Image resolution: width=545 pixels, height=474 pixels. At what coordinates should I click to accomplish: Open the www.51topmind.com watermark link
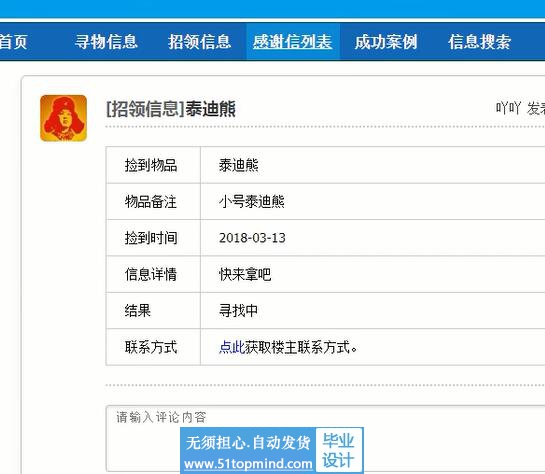coord(248,464)
